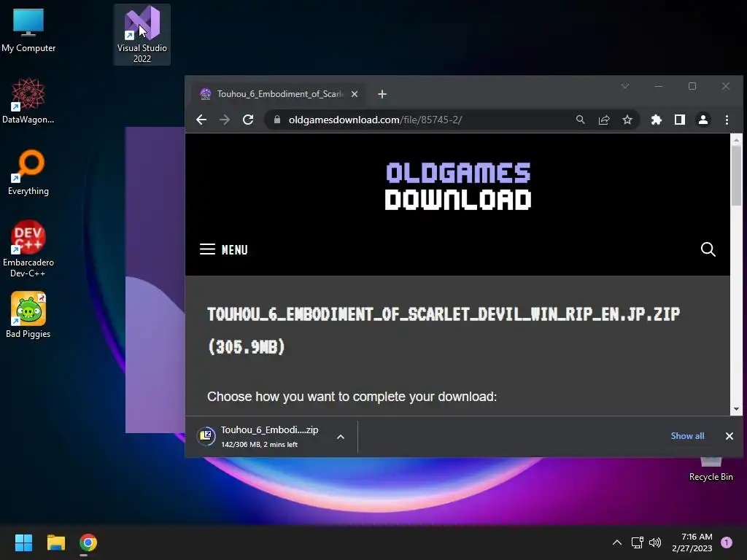Open the Chrome extensions puzzle icon
The height and width of the screenshot is (560, 747).
click(657, 120)
